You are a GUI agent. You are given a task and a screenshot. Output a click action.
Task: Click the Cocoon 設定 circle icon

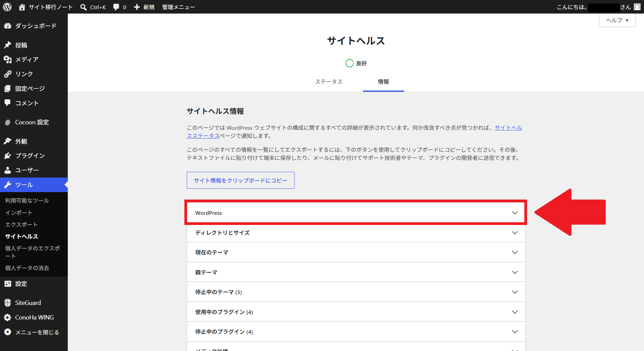tap(8, 122)
